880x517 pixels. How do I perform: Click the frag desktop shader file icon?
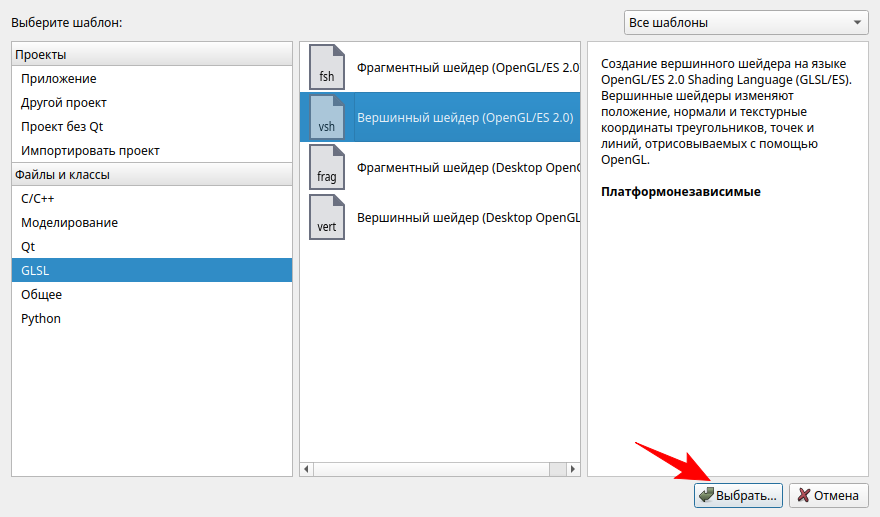(327, 167)
